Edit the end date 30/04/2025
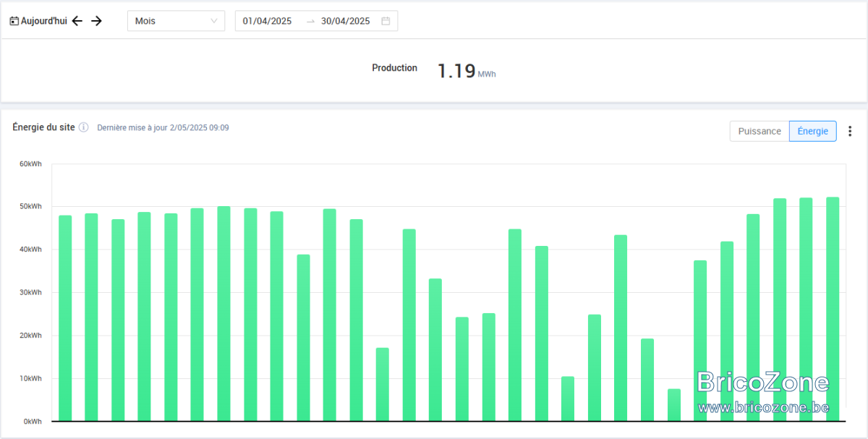 346,21
